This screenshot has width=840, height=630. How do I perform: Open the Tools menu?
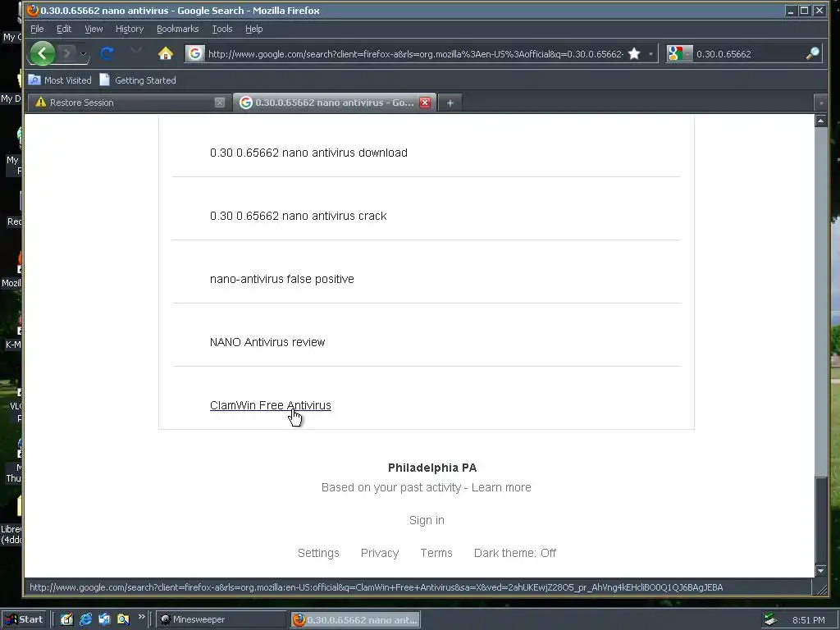(221, 29)
